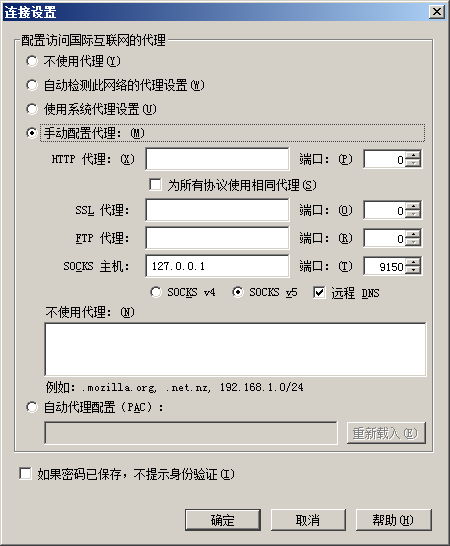
Task: Increase FTP proxy port with up arrow
Action: click(413, 234)
